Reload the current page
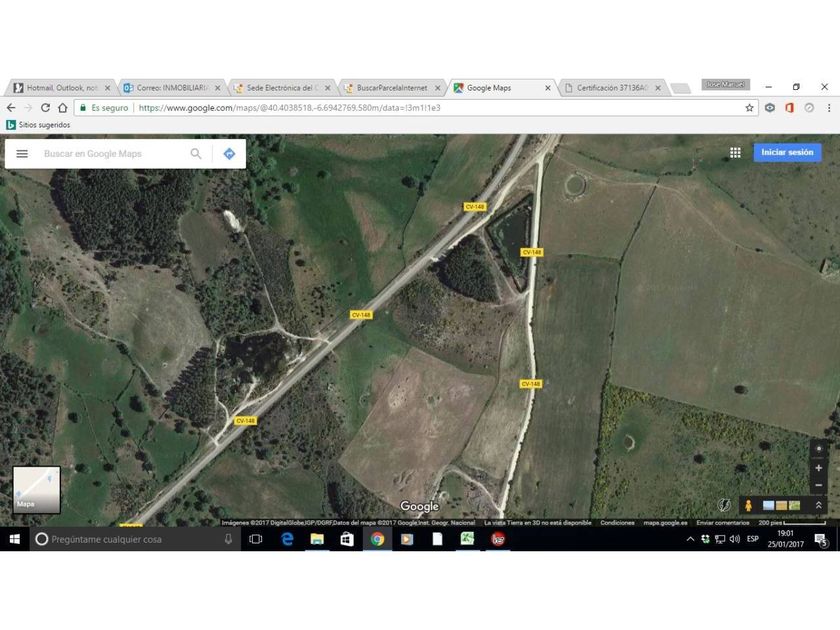 pos(46,108)
